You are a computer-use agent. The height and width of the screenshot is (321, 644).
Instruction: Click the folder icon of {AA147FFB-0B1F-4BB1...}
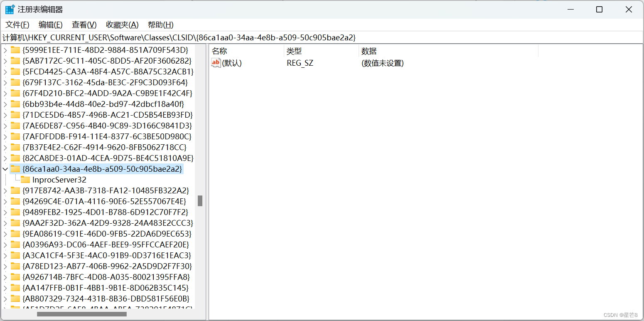tap(15, 288)
